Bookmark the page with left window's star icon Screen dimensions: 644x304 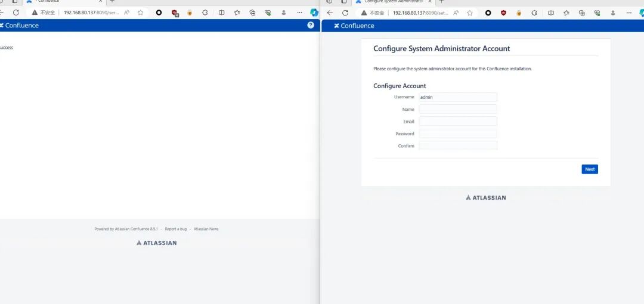pyautogui.click(x=141, y=13)
